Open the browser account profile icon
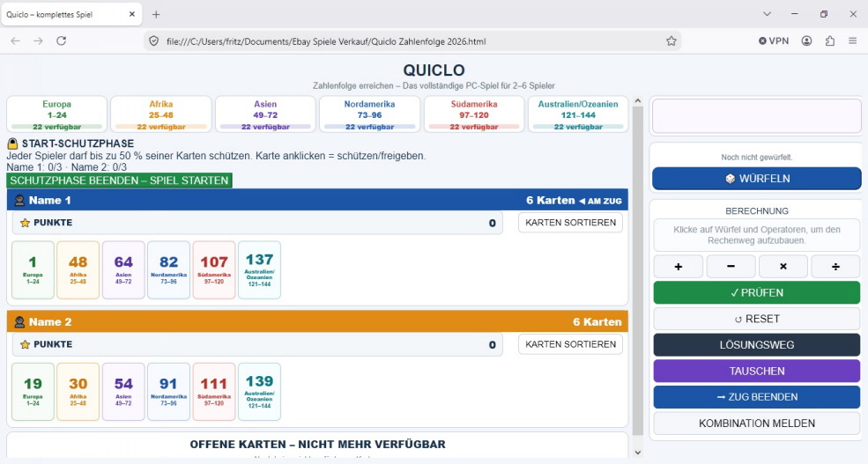868x464 pixels. point(806,41)
